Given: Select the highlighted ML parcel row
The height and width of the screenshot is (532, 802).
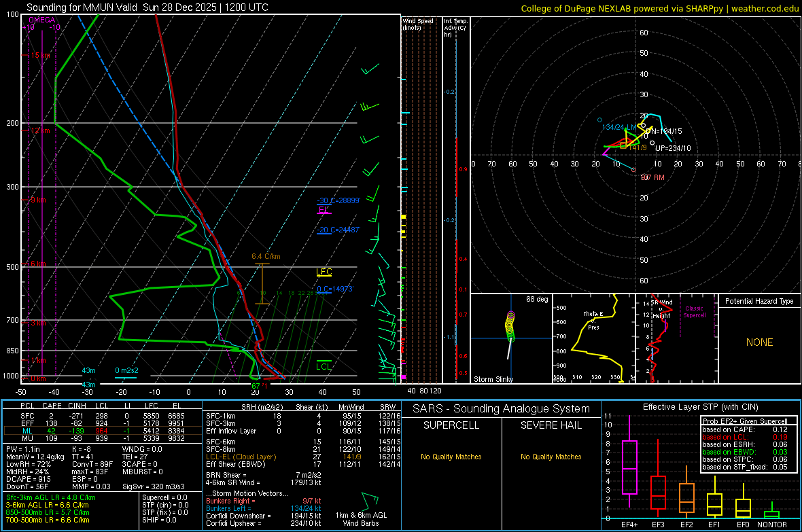Looking at the screenshot, I should (x=101, y=431).
